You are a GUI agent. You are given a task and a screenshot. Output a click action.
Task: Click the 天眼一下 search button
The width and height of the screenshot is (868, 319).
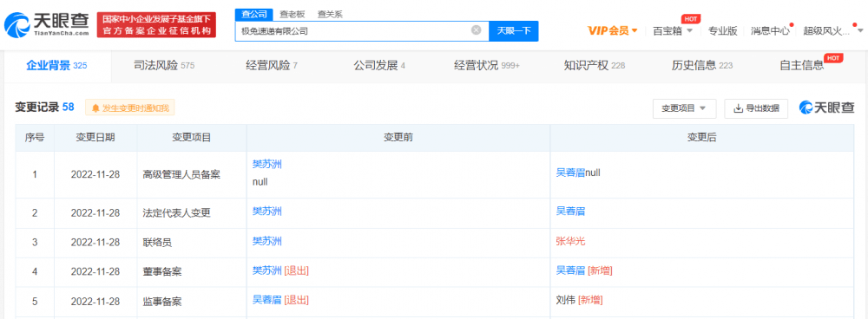tap(514, 31)
